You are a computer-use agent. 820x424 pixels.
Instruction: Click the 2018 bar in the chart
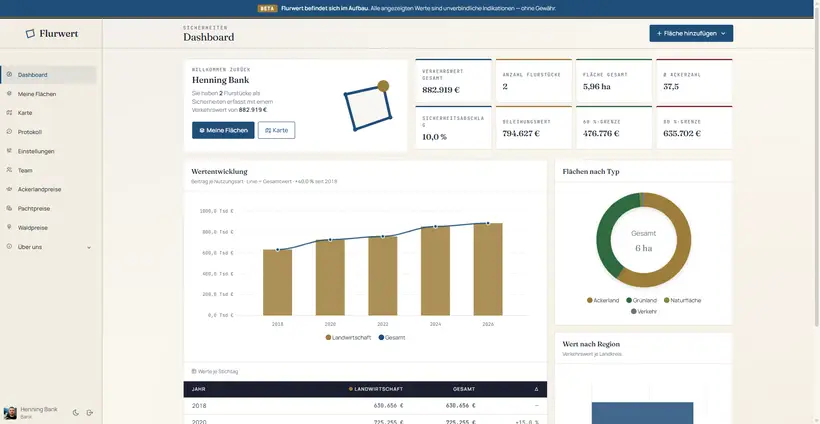pyautogui.click(x=277, y=282)
